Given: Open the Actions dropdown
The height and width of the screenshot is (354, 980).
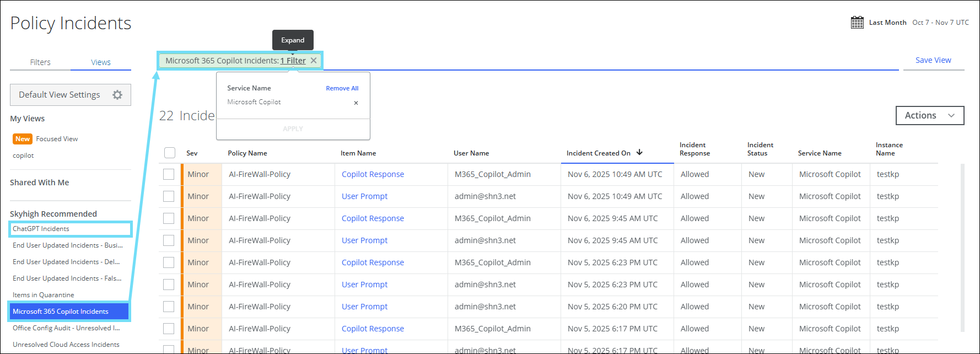Looking at the screenshot, I should point(929,115).
